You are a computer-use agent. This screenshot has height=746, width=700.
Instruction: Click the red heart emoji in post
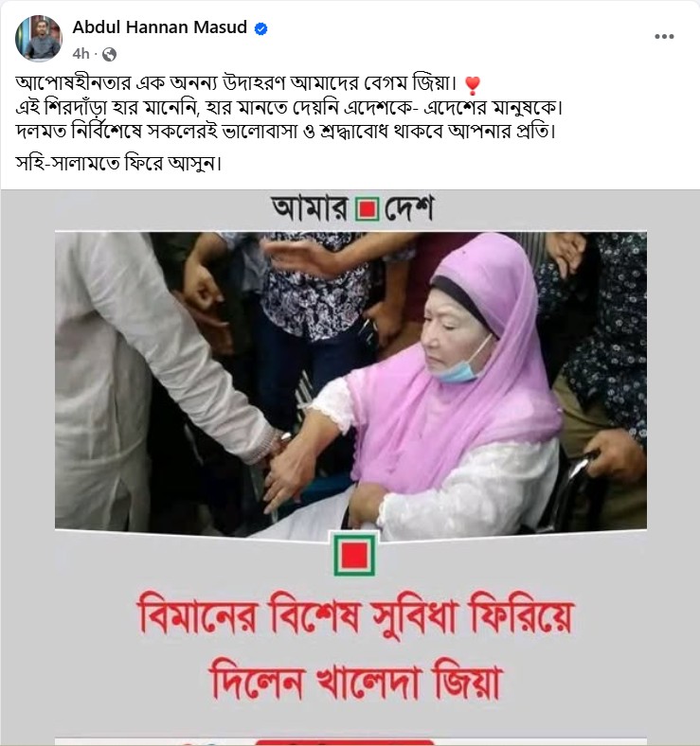point(473,85)
